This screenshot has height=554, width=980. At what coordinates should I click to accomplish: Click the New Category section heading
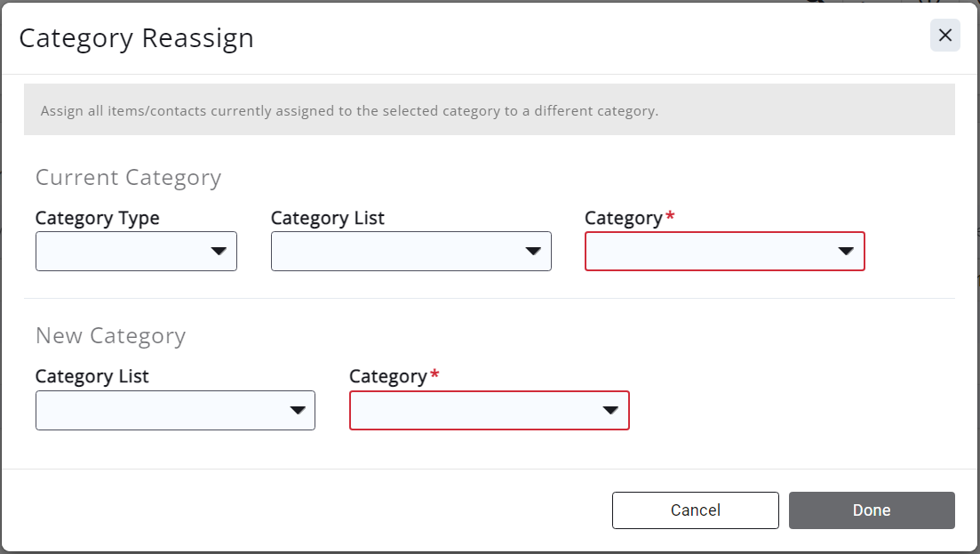[110, 336]
